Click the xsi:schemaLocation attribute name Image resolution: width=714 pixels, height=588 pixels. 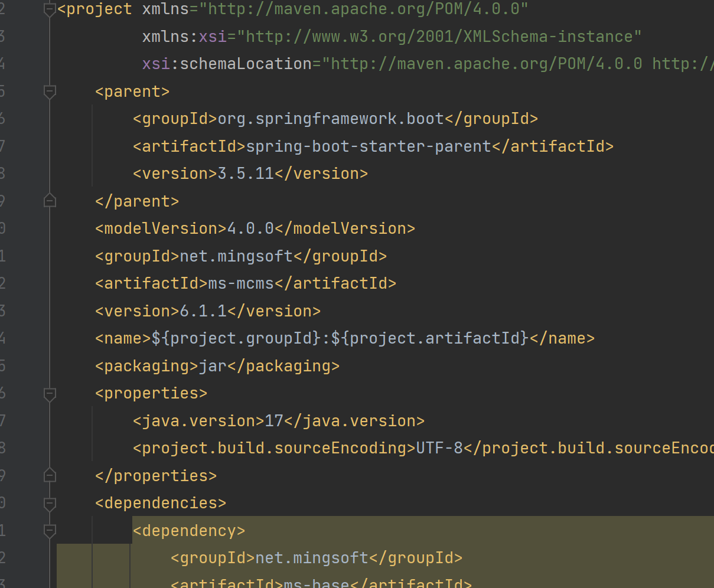tap(227, 64)
